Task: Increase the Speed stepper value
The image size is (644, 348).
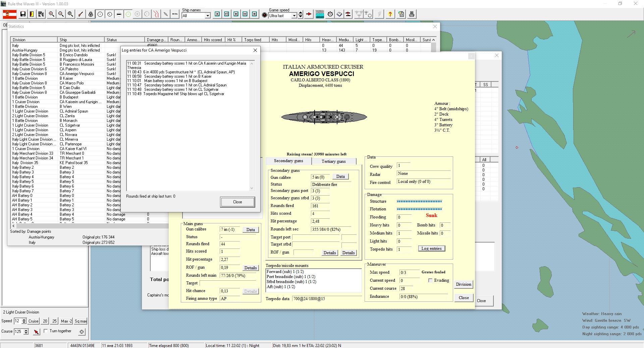Action: pos(24,320)
